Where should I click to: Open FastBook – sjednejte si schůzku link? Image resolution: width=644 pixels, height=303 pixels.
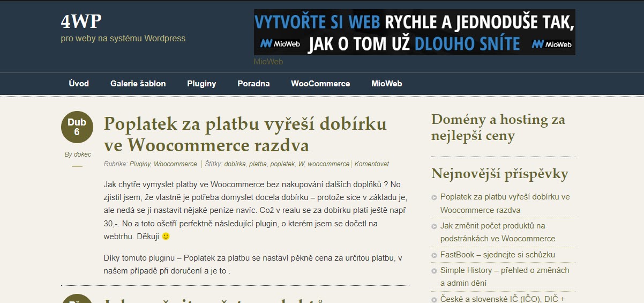(498, 255)
